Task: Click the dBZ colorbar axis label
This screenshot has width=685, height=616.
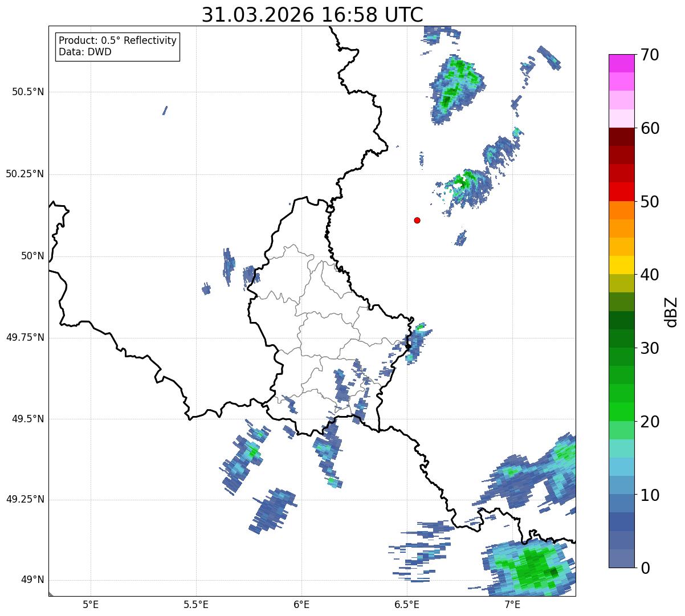Action: pyautogui.click(x=671, y=312)
